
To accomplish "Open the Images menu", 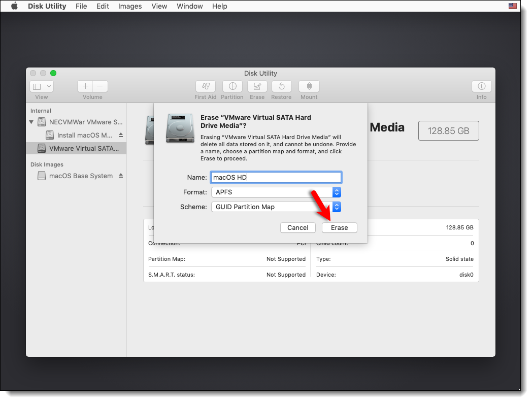I will pyautogui.click(x=130, y=6).
